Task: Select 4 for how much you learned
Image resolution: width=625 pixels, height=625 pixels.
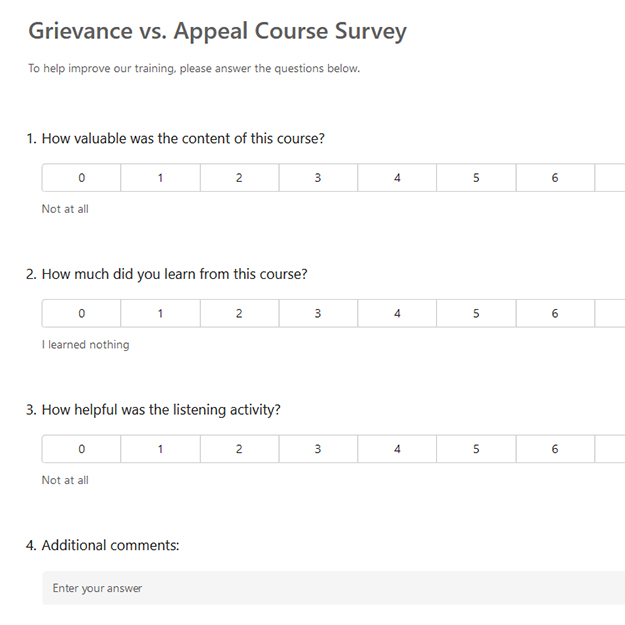Action: [x=397, y=313]
